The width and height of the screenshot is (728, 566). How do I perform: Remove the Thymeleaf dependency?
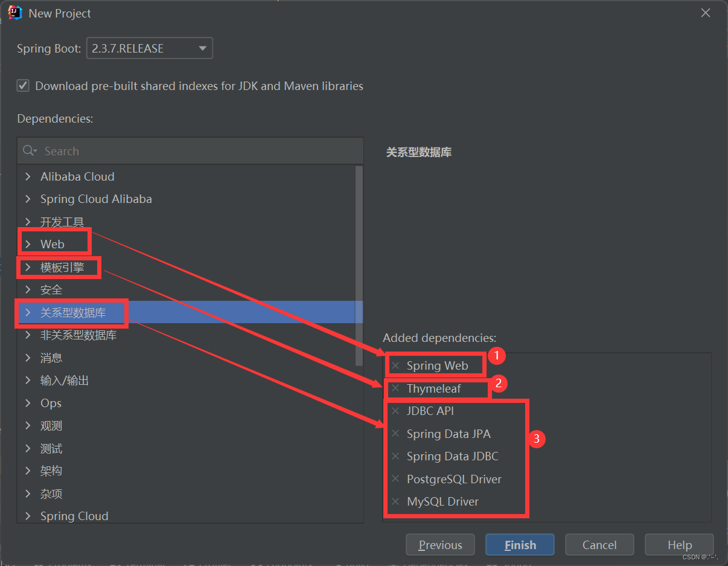[x=395, y=388]
